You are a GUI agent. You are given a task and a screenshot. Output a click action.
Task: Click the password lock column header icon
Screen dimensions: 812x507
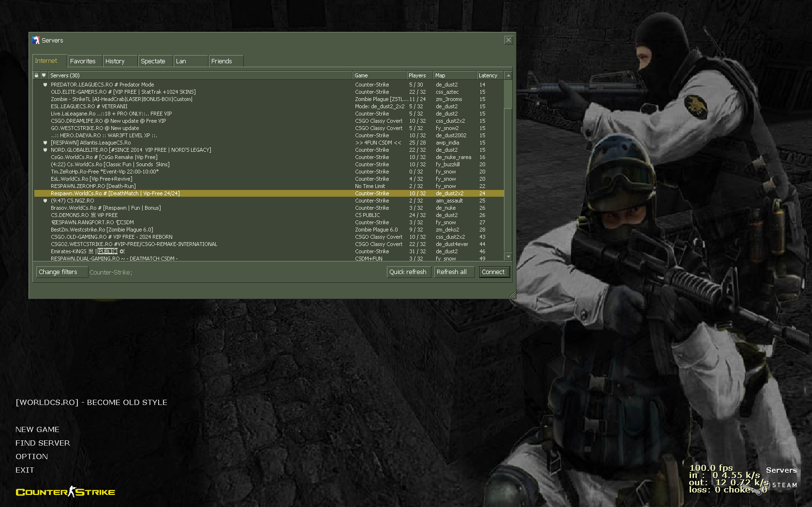[x=36, y=75]
